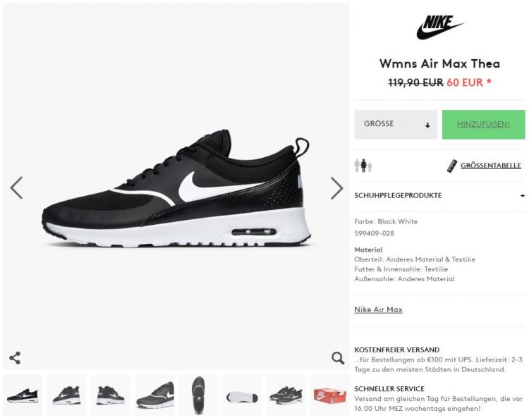Image resolution: width=529 pixels, height=420 pixels.
Task: Show the previous product image arrow
Action: coord(16,187)
